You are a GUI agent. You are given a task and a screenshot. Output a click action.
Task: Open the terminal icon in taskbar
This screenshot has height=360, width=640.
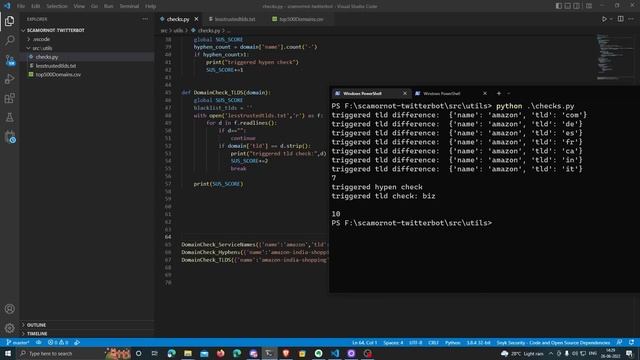[269, 353]
